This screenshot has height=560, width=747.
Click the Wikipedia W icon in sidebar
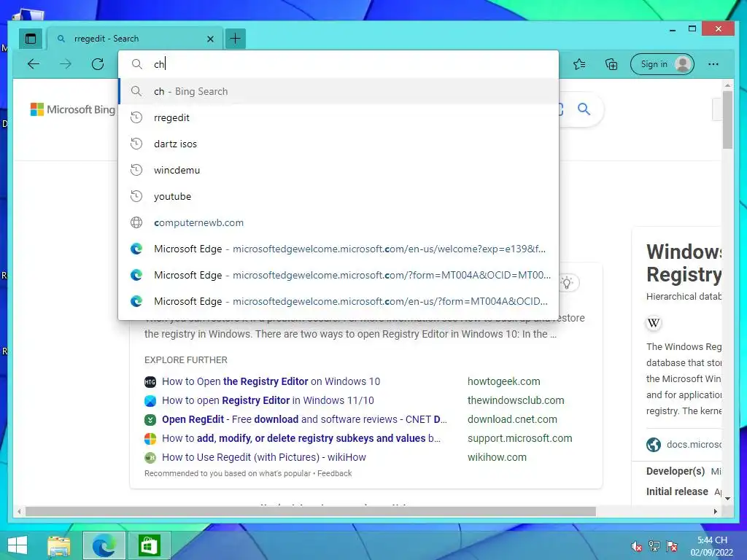[654, 323]
